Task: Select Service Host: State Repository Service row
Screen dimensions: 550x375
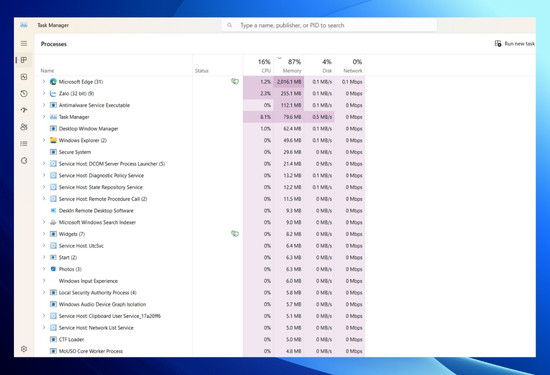Action: (200, 187)
